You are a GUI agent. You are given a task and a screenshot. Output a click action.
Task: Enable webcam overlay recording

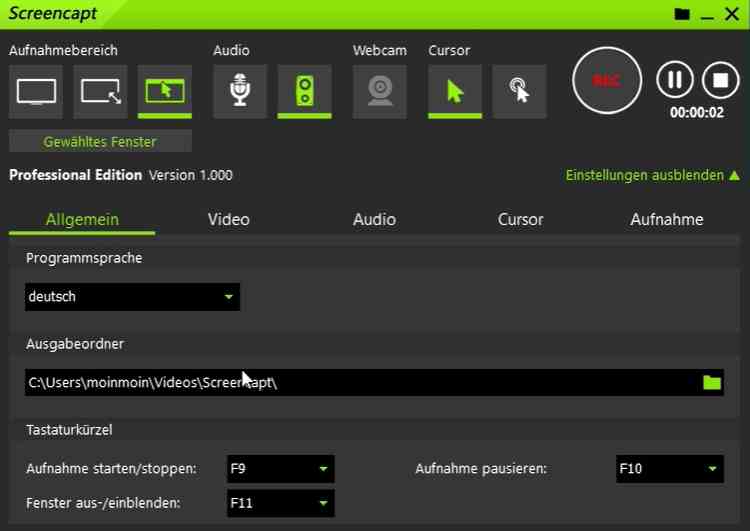pyautogui.click(x=380, y=91)
